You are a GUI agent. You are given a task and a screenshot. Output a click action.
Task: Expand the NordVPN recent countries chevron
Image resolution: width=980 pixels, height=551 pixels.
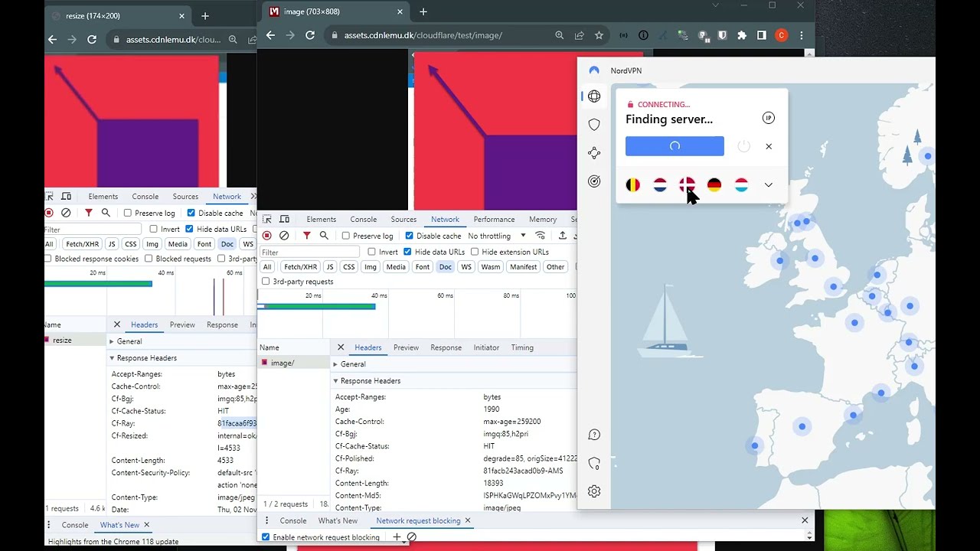[x=769, y=185]
